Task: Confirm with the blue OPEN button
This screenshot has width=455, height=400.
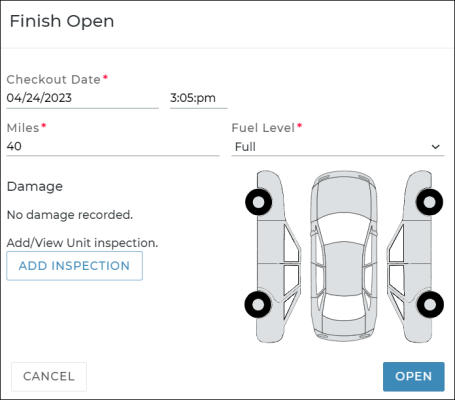Action: tap(413, 376)
